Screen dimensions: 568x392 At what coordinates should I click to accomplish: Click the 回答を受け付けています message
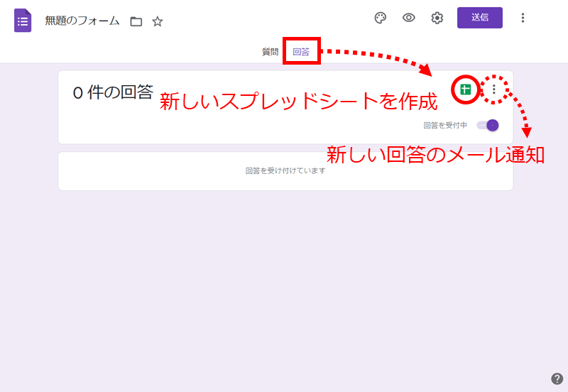[x=285, y=171]
